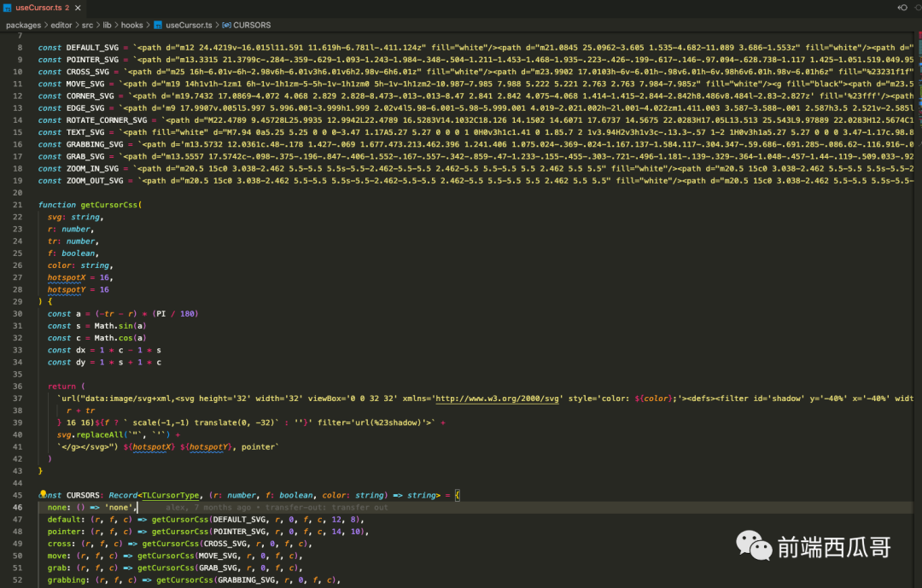Click the hotspotY parameter on line 28
922x588 pixels.
coord(67,289)
